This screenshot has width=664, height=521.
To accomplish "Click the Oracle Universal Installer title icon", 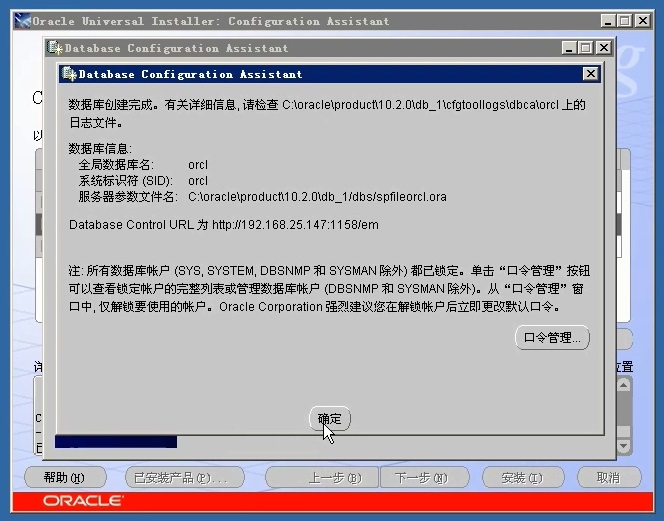I will click(22, 21).
